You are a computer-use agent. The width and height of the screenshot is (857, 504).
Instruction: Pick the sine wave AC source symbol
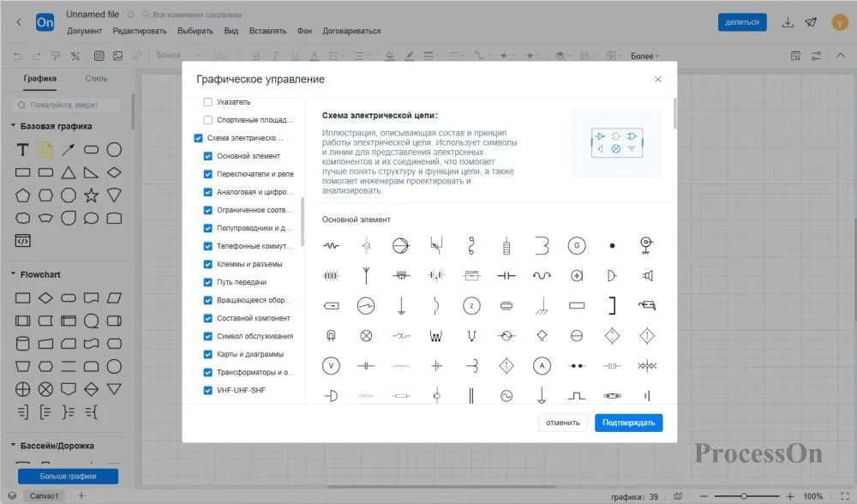(x=506, y=396)
